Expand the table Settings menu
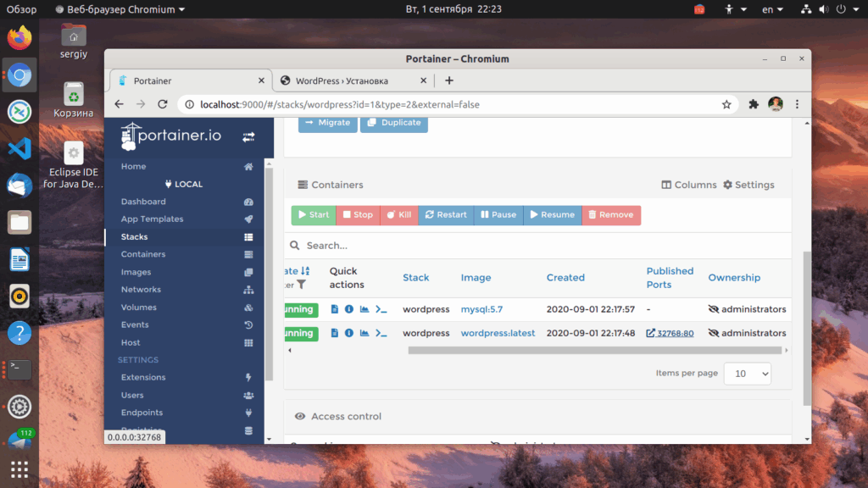The height and width of the screenshot is (488, 868). [748, 185]
